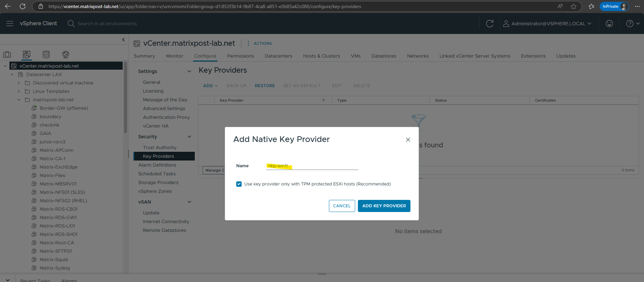The height and width of the screenshot is (282, 644).
Task: Open the Datastores tab
Action: [x=384, y=56]
